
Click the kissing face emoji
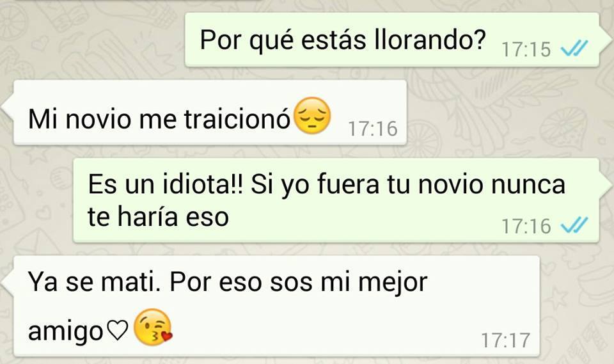point(153,327)
